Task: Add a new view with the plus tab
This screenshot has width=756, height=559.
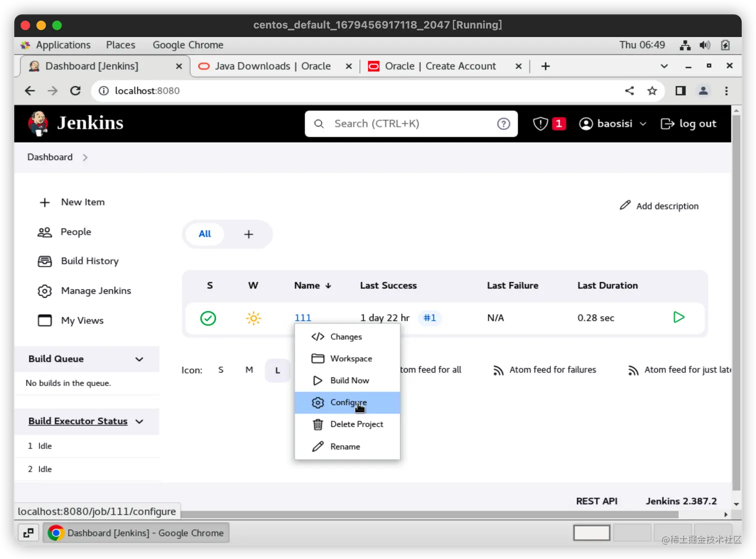Action: [248, 234]
